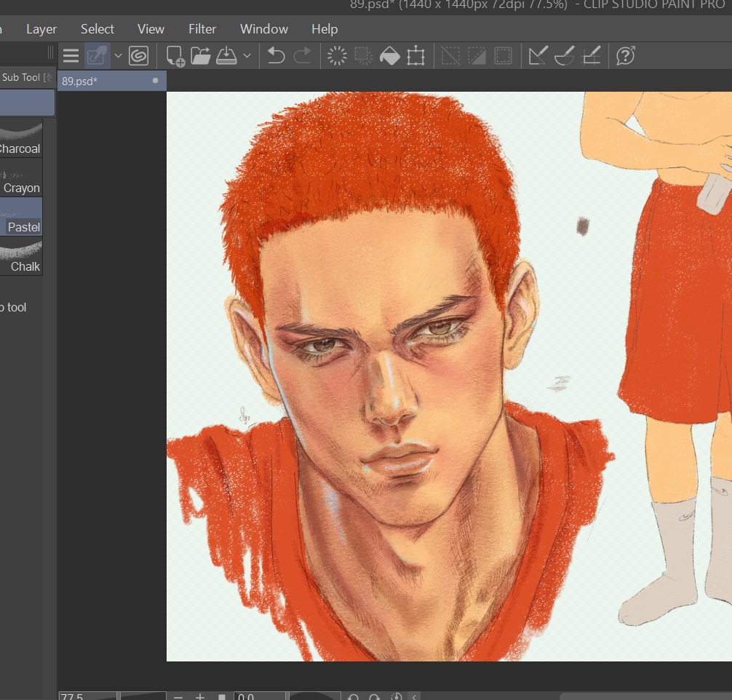Click the Sub Tool panel title
This screenshot has height=700, width=732.
pos(21,78)
